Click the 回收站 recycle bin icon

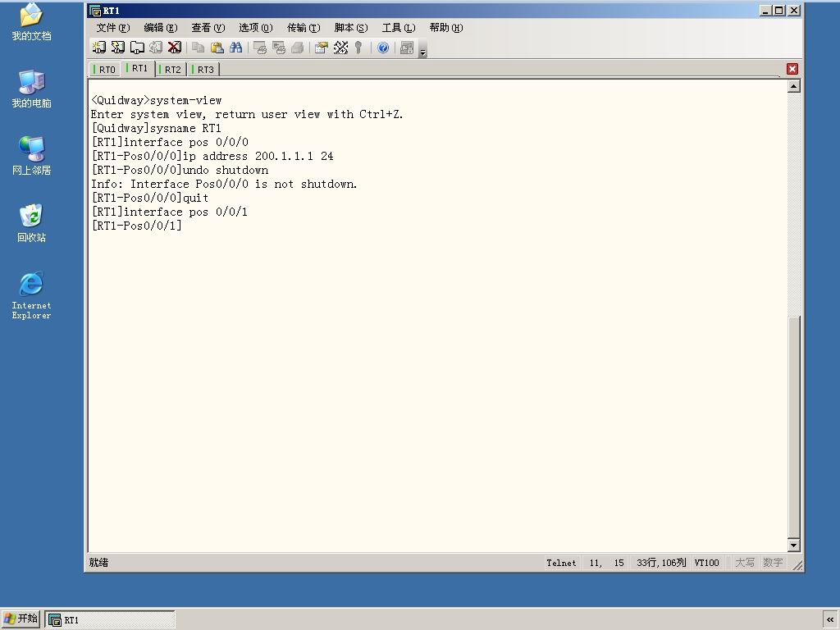(31, 223)
